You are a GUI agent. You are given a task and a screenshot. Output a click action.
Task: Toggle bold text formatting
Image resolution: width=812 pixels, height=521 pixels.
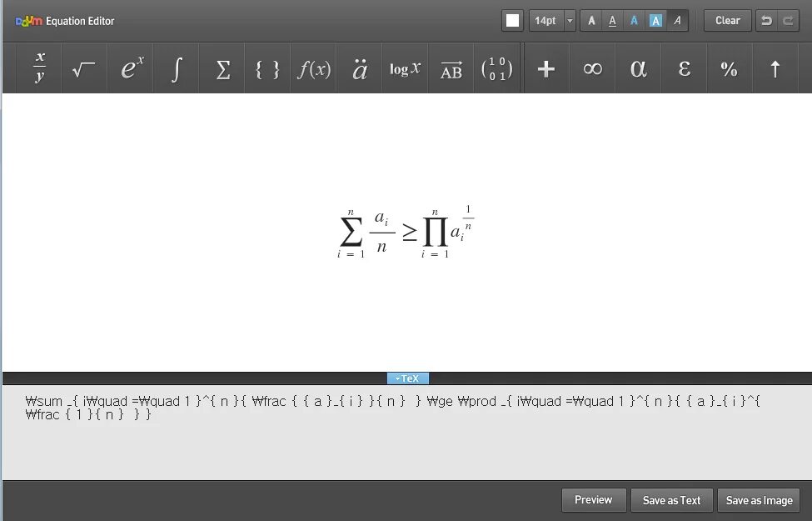591,19
